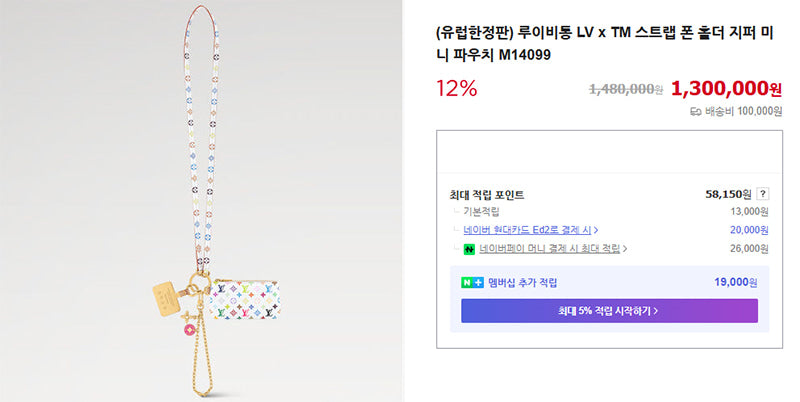Open the question mark help icon beside 58,150원
This screenshot has width=800, height=402.
point(762,194)
